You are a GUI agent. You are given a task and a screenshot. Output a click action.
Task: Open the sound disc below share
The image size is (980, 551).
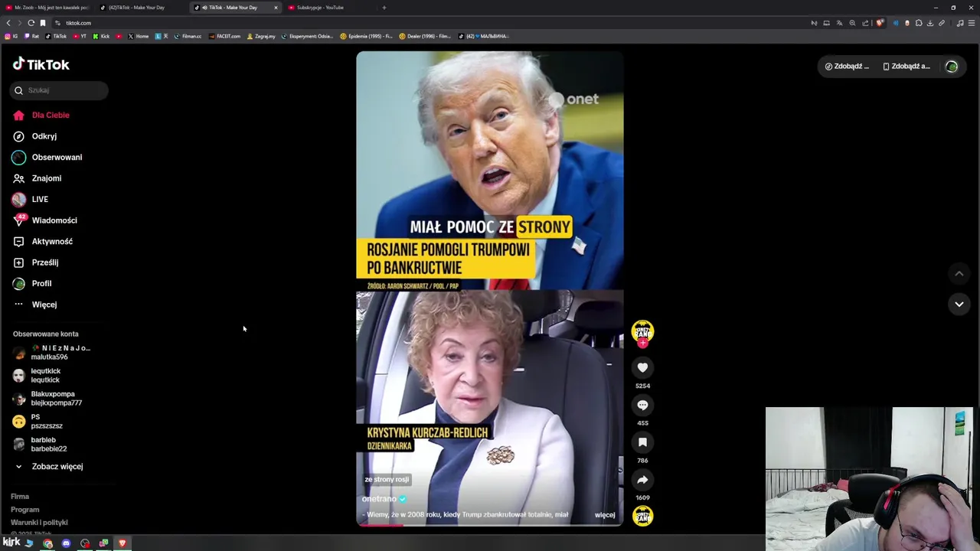click(642, 516)
